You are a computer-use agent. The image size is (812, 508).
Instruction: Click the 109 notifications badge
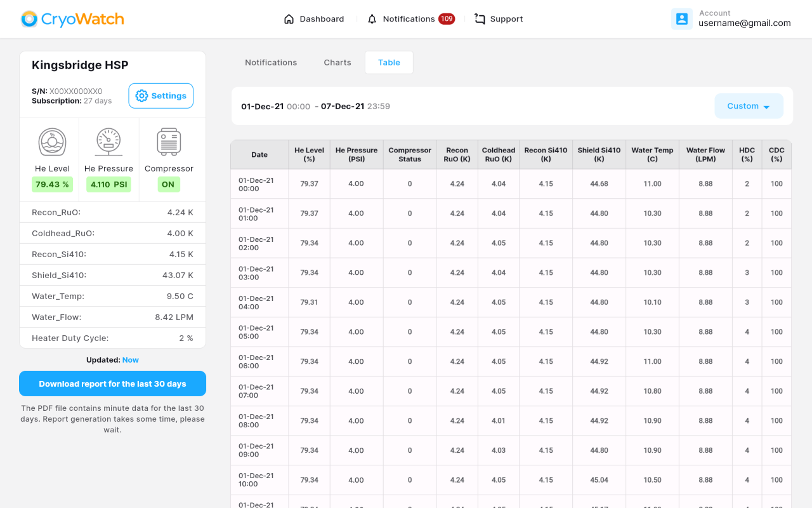[447, 19]
